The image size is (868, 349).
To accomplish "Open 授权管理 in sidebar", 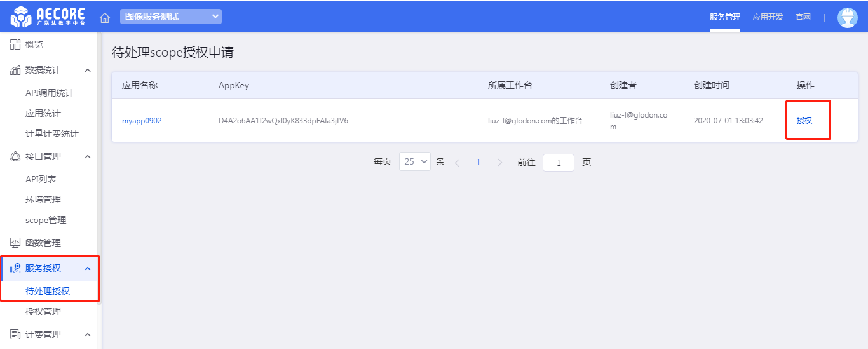I will coord(43,311).
